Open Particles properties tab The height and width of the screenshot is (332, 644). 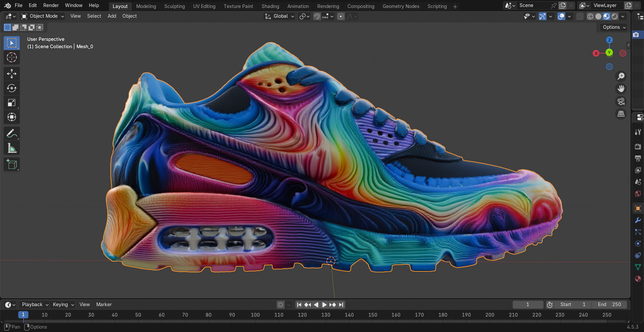(x=638, y=232)
